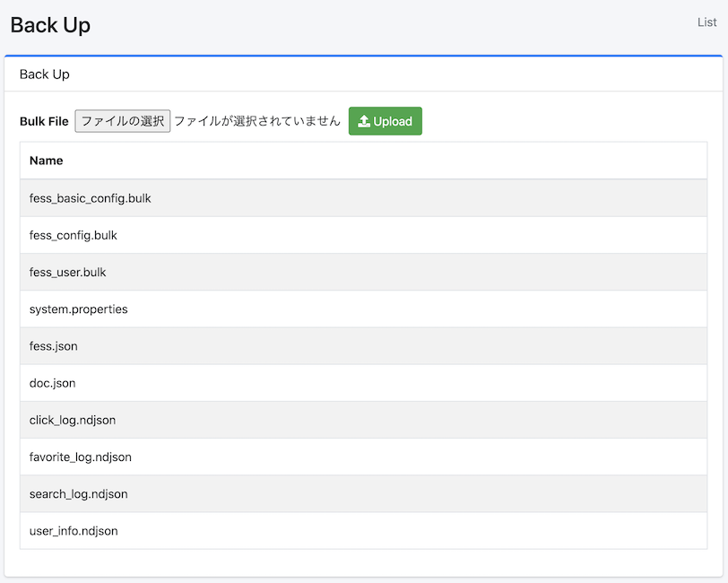This screenshot has height=583, width=728.
Task: Click the empty area right of Upload button
Action: tap(565, 121)
